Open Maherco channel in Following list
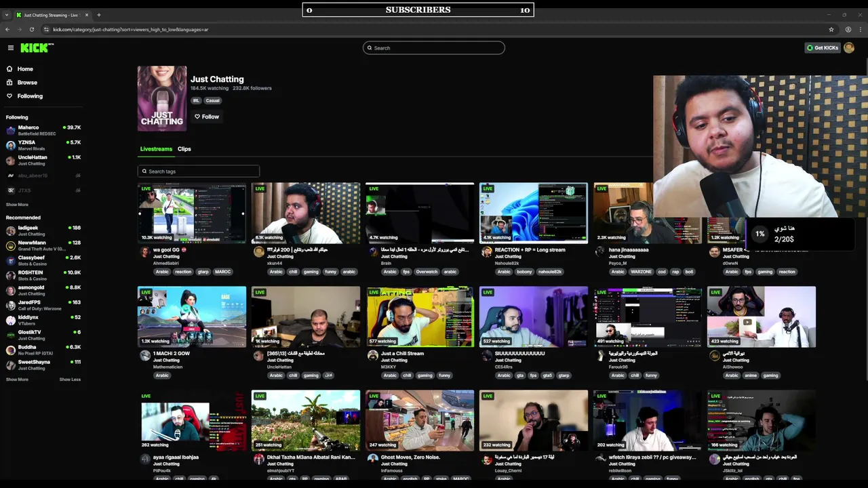Screen dimensions: 868x488 point(43,130)
